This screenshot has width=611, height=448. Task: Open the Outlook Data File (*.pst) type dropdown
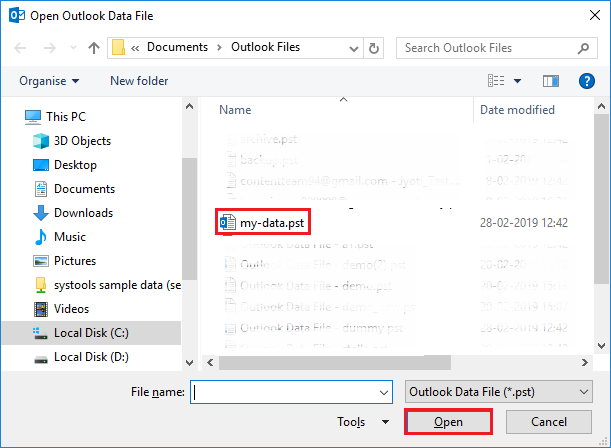click(498, 392)
